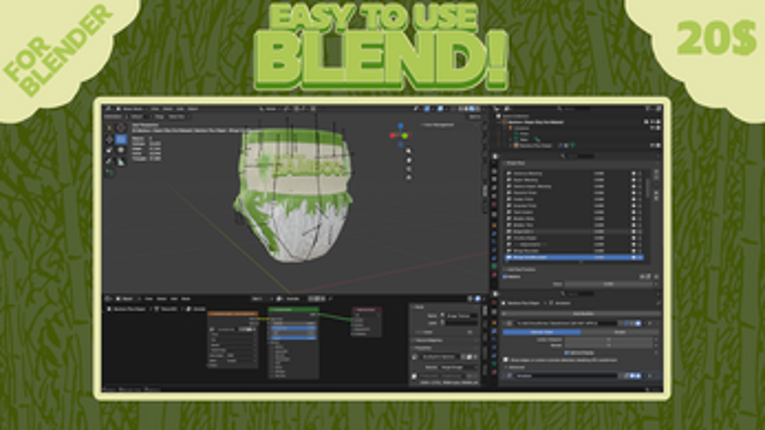
Task: Click the orange Image Texture node header
Action: point(233,313)
